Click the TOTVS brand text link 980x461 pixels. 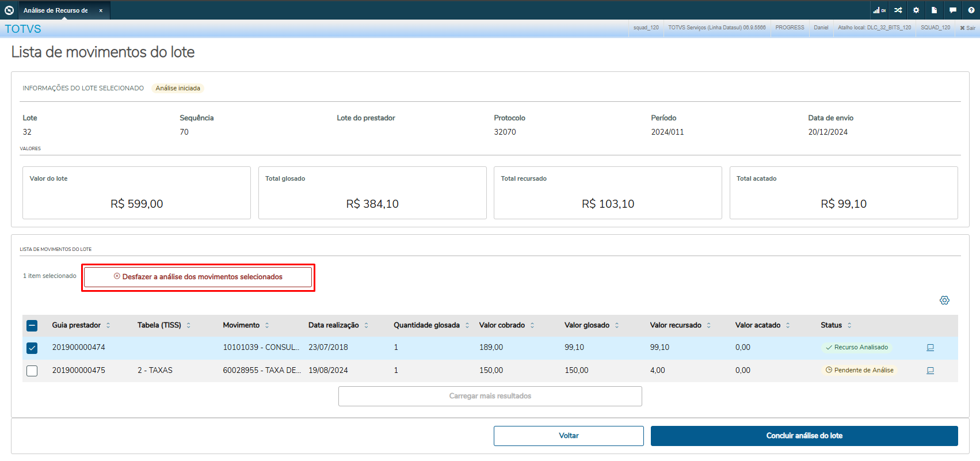click(x=23, y=29)
